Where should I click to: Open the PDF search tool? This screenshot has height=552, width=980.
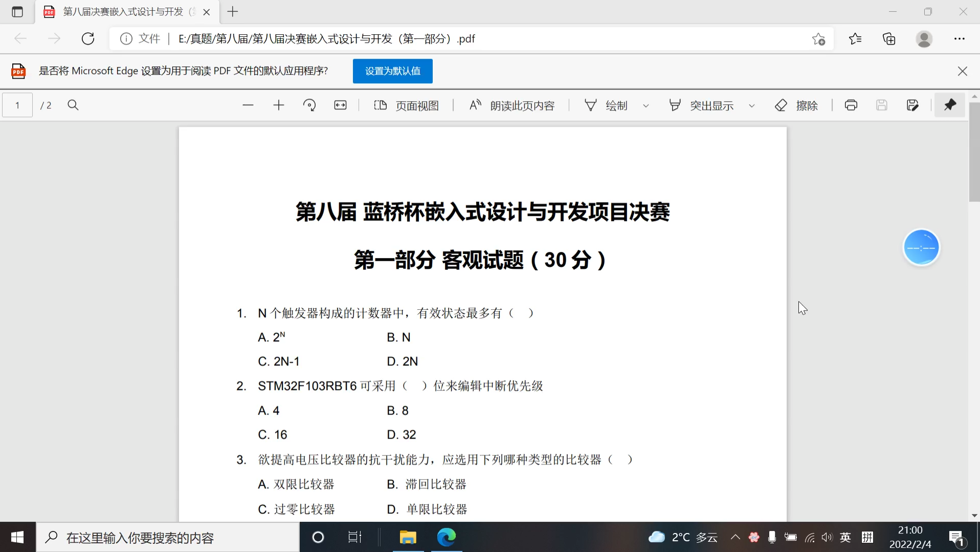pos(73,105)
